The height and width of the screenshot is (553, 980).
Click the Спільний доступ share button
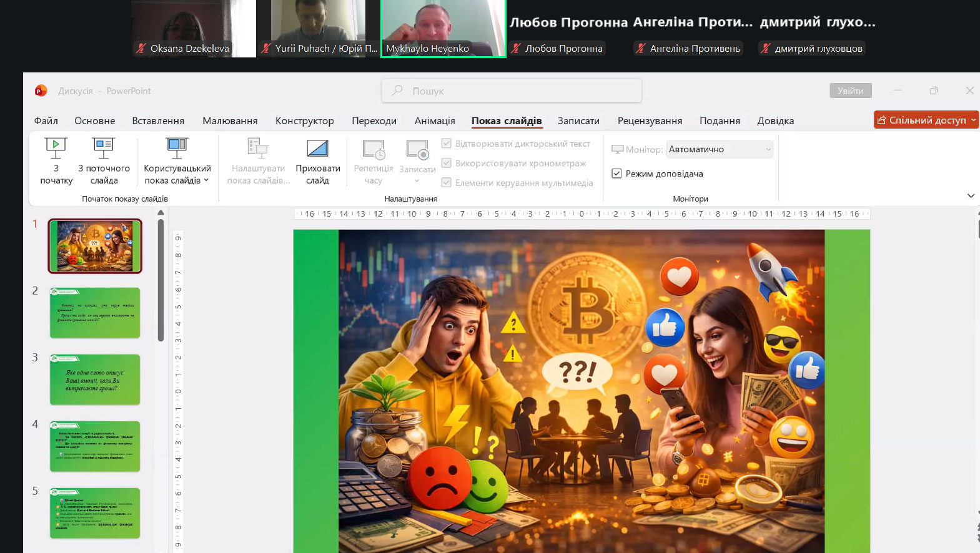(x=926, y=120)
